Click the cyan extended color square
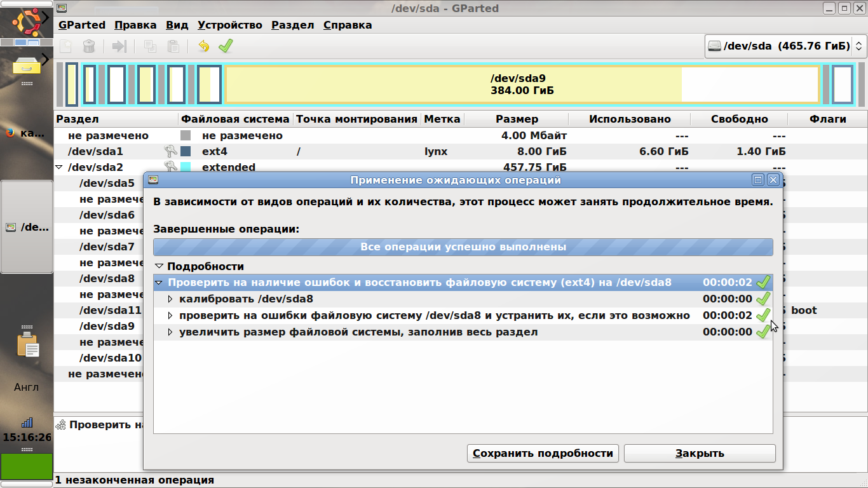868x488 pixels. coord(186,167)
